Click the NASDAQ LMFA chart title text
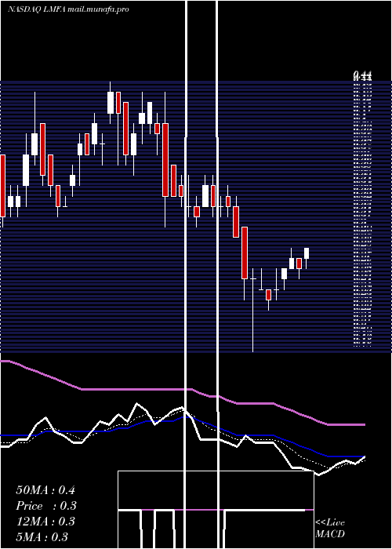392x549 pixels. tap(68, 9)
